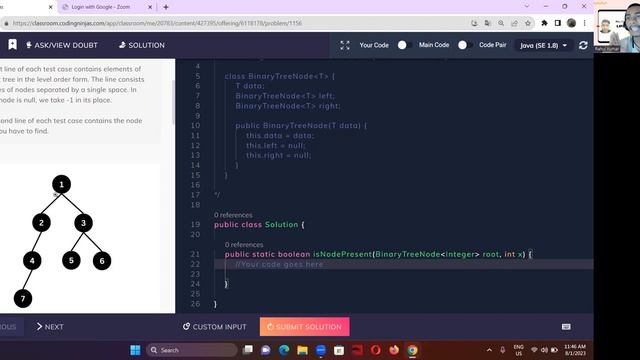This screenshot has width=640, height=360.
Task: Click the 'public class Solution' line
Action: (259, 224)
